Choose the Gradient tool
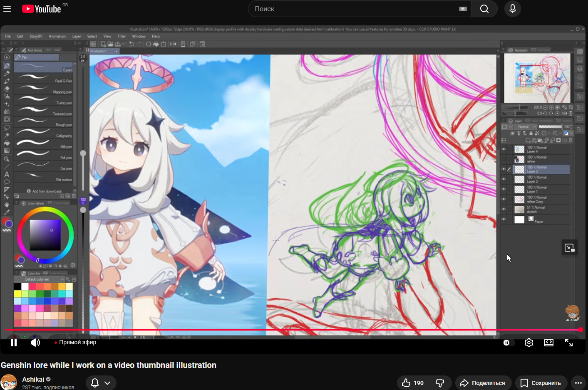588x390 pixels. coord(7,151)
